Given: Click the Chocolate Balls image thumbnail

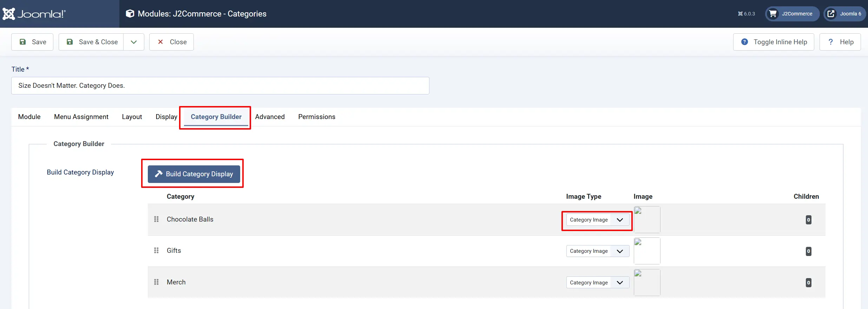Looking at the screenshot, I should coord(647,219).
